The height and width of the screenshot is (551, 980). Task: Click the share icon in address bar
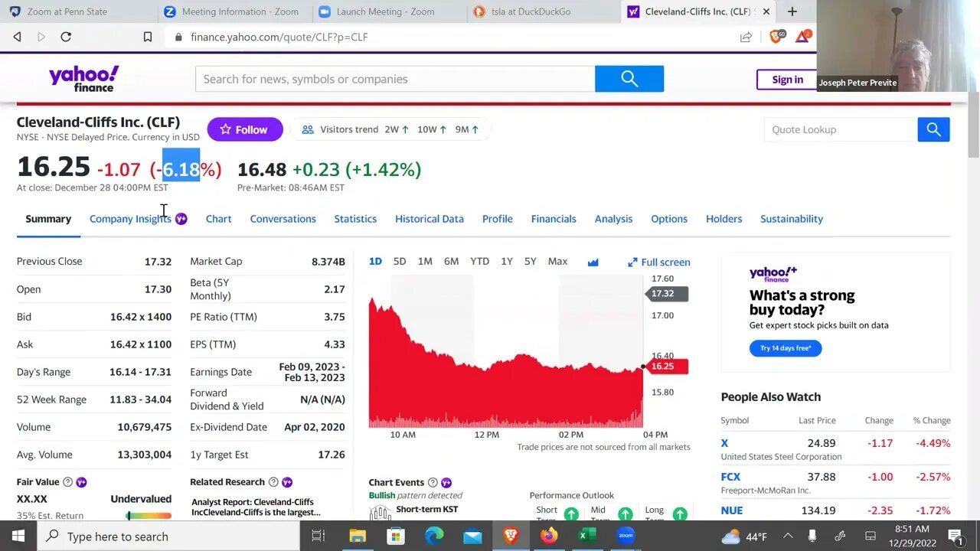[x=746, y=37]
